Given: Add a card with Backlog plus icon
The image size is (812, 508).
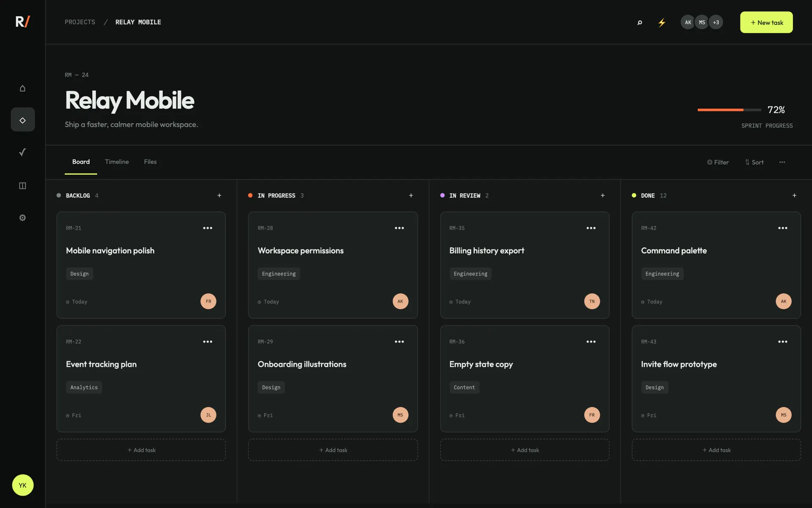Looking at the screenshot, I should 219,195.
